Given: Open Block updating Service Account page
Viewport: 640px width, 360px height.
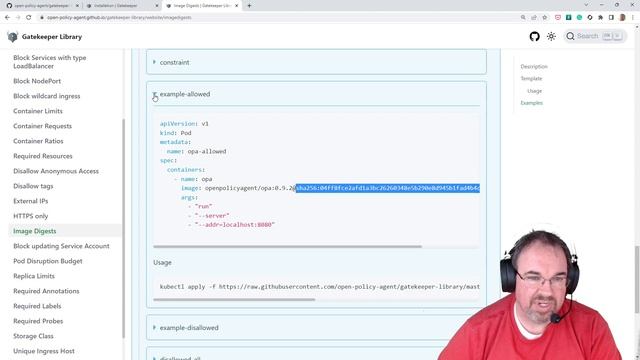Looking at the screenshot, I should (x=61, y=246).
